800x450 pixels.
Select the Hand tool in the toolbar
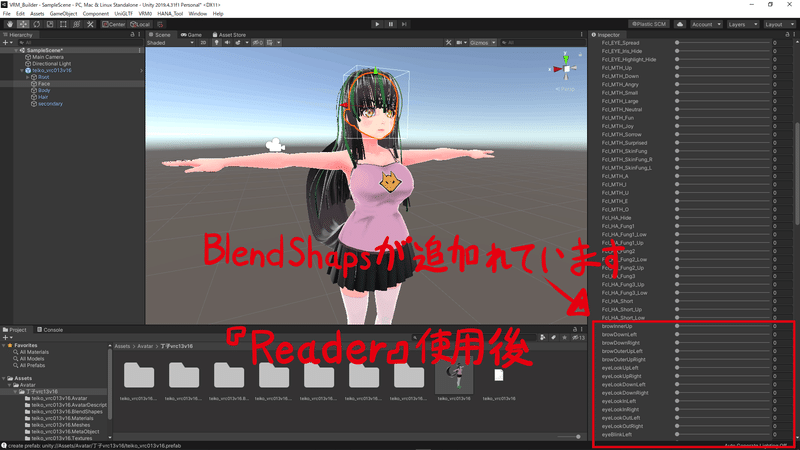(x=10, y=24)
